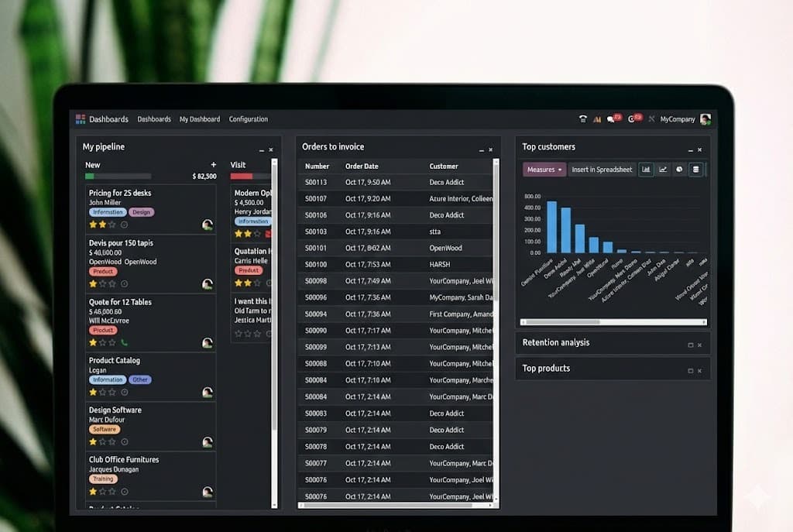Click the Dashboards app grid icon top left
Viewport: 793px width, 532px height.
pyautogui.click(x=81, y=118)
